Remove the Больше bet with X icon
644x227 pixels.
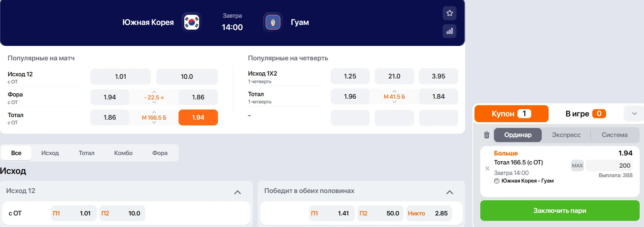(487, 168)
